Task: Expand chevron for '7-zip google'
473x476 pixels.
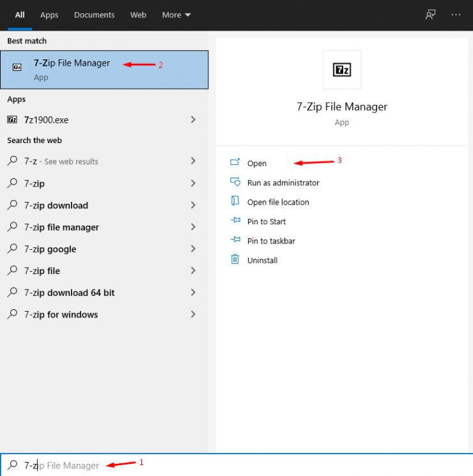Action: 193,249
